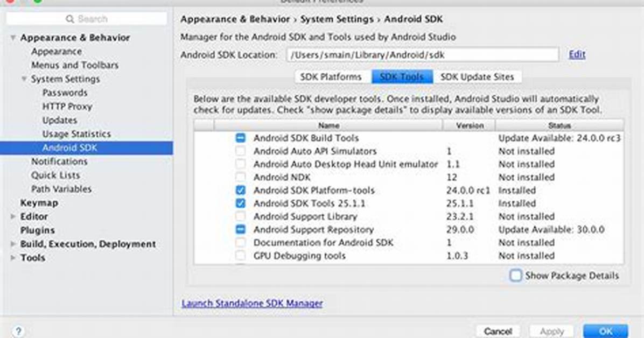Click status 'Update Available: 30.0.0'
The width and height of the screenshot is (644, 338).
[551, 230]
